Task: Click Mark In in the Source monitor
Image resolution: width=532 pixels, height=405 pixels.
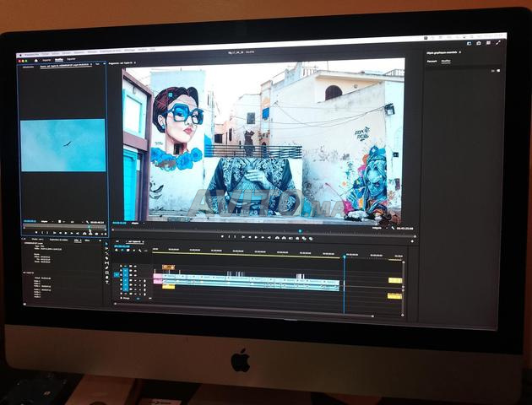Action: pos(42,233)
